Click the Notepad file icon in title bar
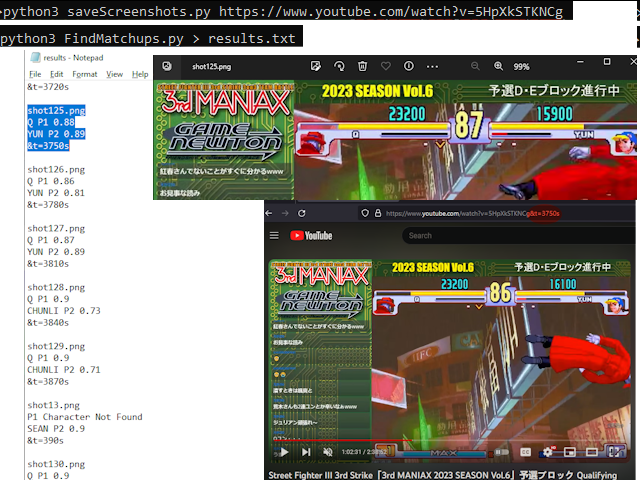Viewport: 640px width, 480px height. (x=36, y=58)
